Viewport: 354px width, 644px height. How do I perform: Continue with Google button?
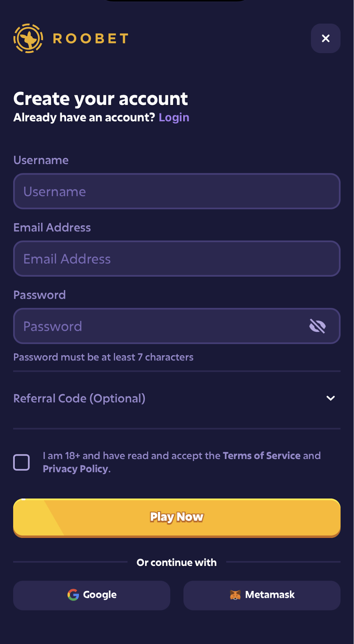[92, 595]
